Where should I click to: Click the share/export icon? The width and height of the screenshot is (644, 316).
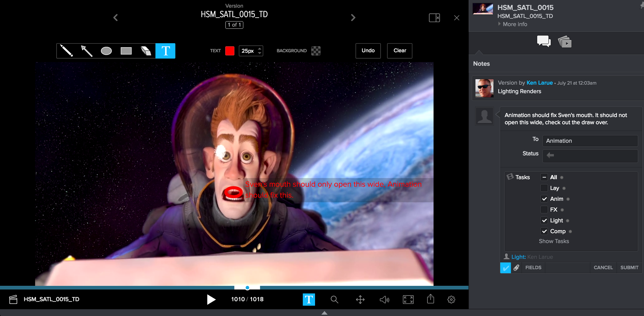[430, 299]
